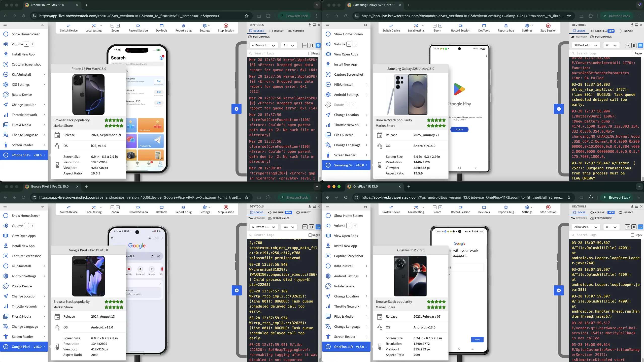Tick Regex checkbox in OnePlus 11R window devtools
The height and width of the screenshot is (362, 644).
(632, 235)
